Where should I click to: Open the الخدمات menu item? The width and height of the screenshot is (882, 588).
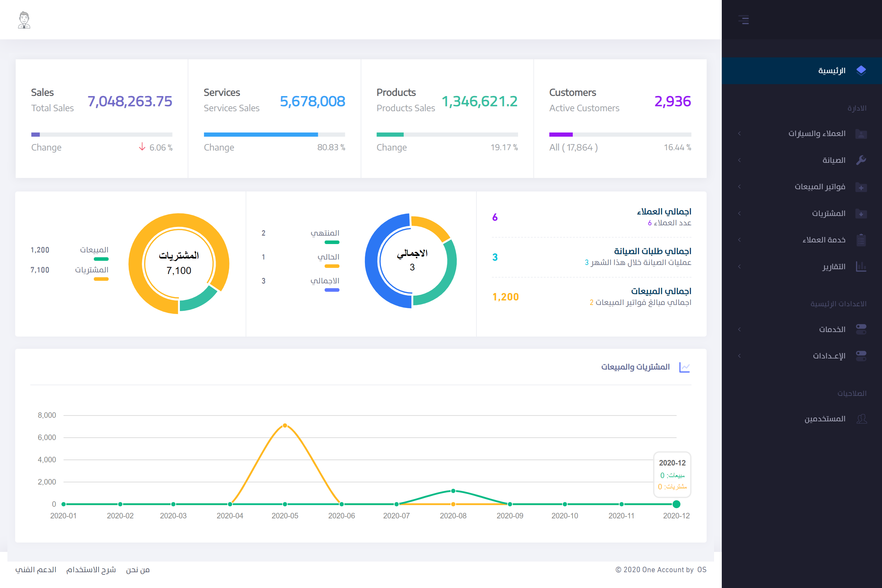pos(832,329)
